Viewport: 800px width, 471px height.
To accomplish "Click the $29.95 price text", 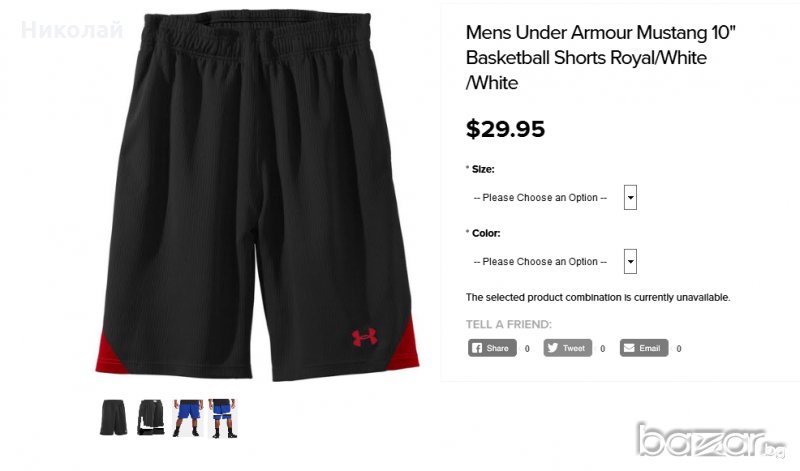I will pyautogui.click(x=505, y=129).
